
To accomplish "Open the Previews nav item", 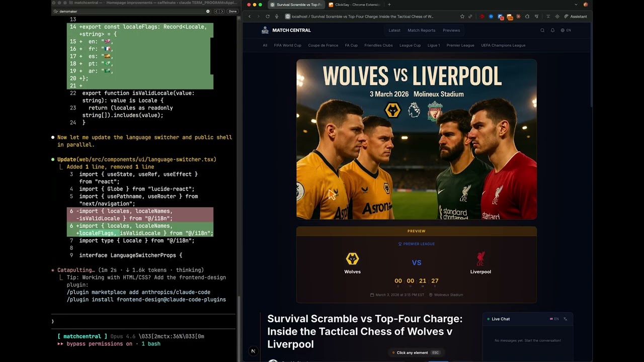I will 451,30.
